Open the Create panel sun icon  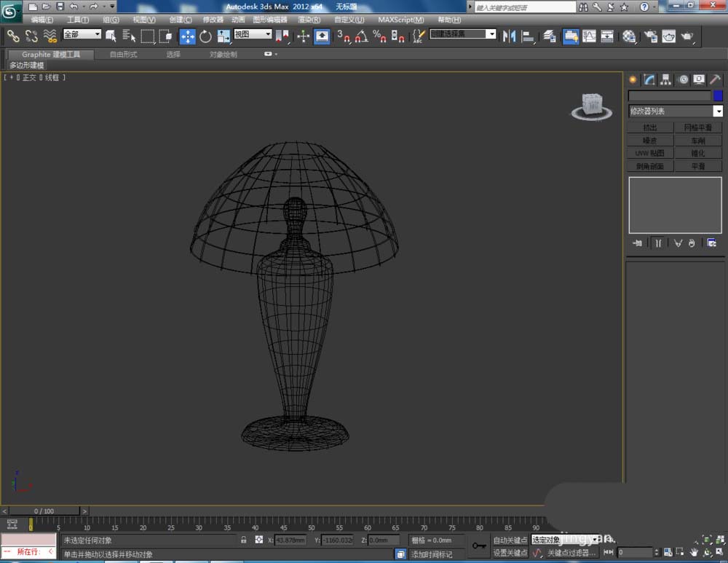click(633, 79)
